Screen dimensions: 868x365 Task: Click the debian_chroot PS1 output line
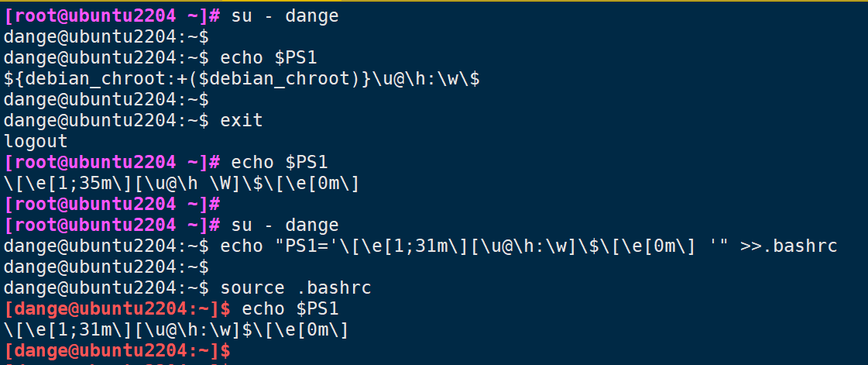tap(242, 78)
